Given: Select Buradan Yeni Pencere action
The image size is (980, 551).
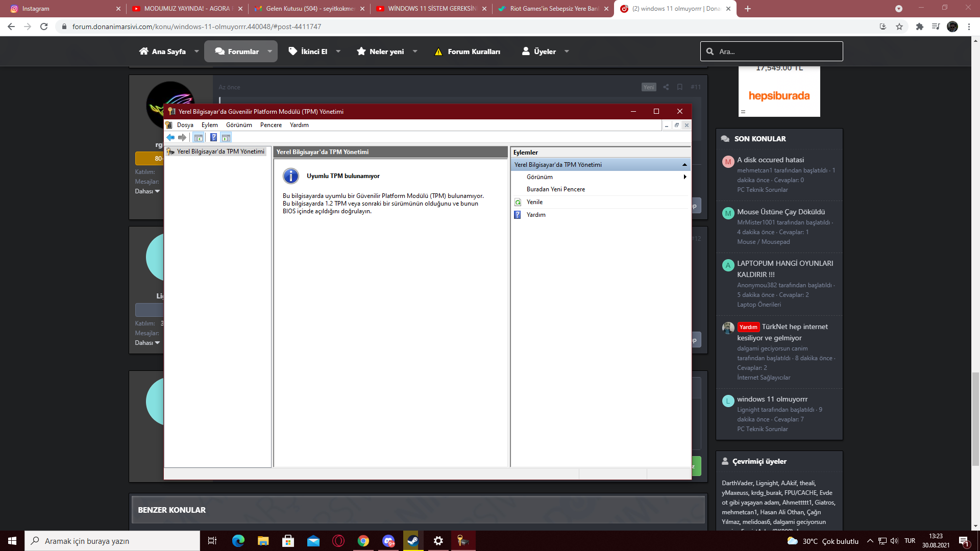Looking at the screenshot, I should 555,189.
